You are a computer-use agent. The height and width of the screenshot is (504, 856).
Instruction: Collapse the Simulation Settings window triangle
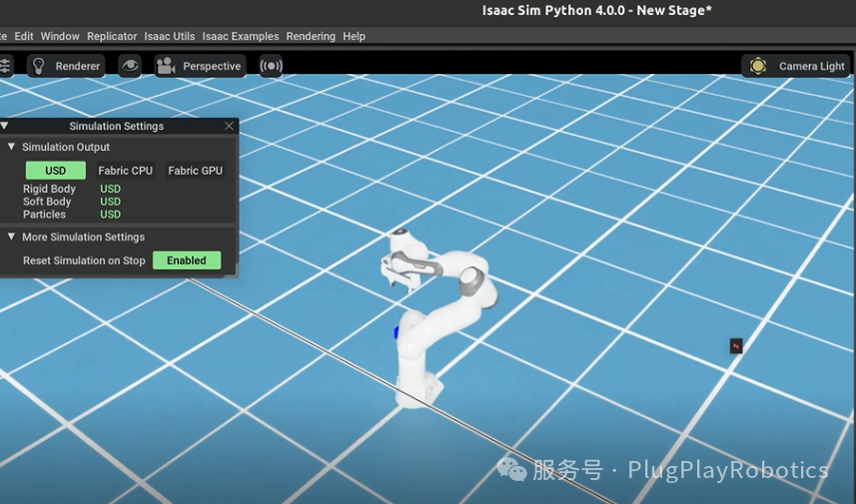click(5, 126)
